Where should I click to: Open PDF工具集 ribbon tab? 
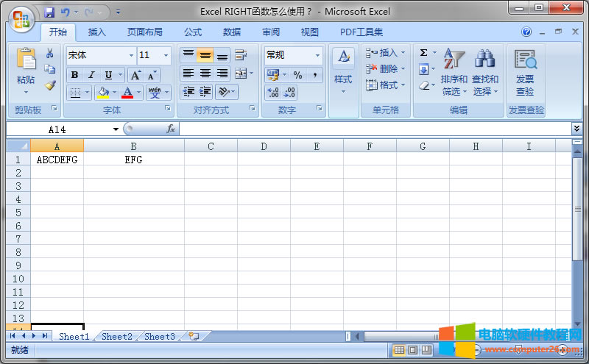pyautogui.click(x=361, y=32)
